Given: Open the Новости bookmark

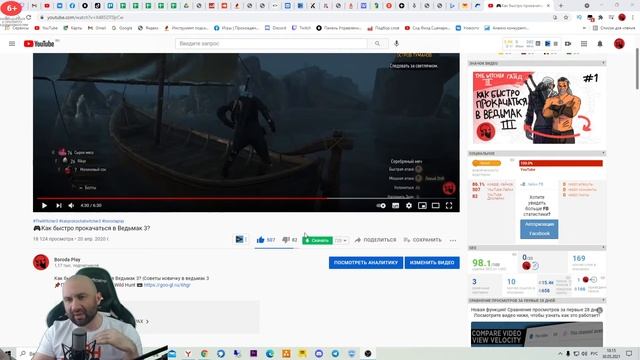Looking at the screenshot, I should pos(467,28).
